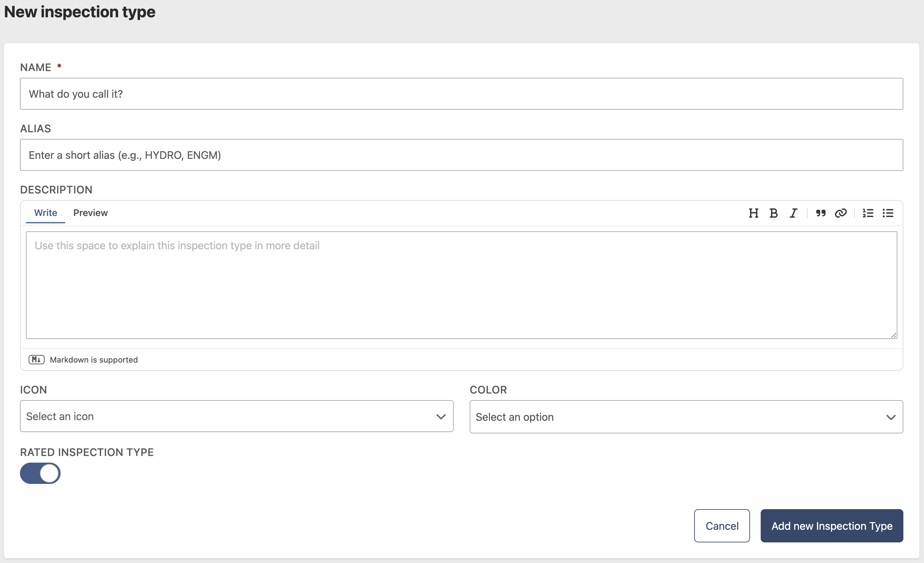Insert a heading with the H icon

(753, 213)
